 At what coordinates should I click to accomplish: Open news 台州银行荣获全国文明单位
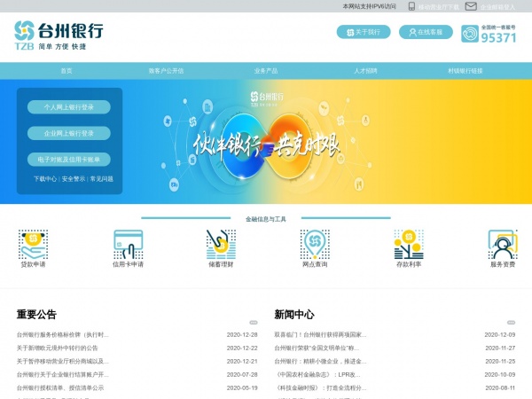317,348
